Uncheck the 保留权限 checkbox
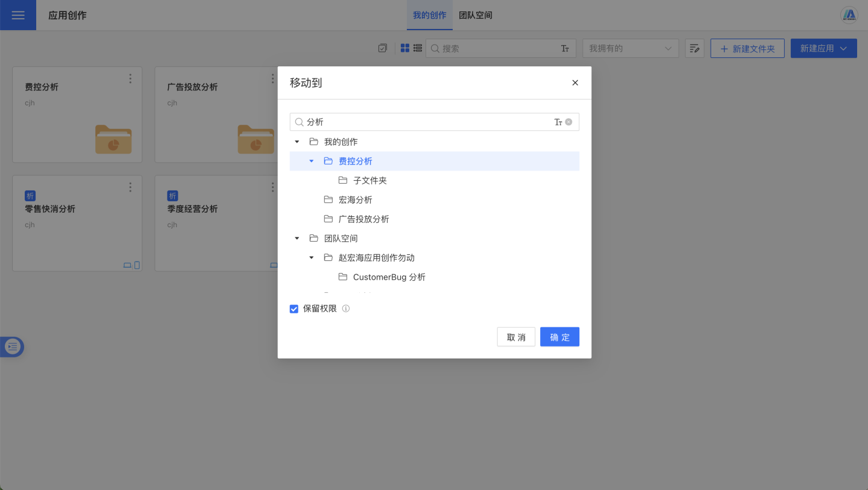The width and height of the screenshot is (868, 490). (294, 309)
